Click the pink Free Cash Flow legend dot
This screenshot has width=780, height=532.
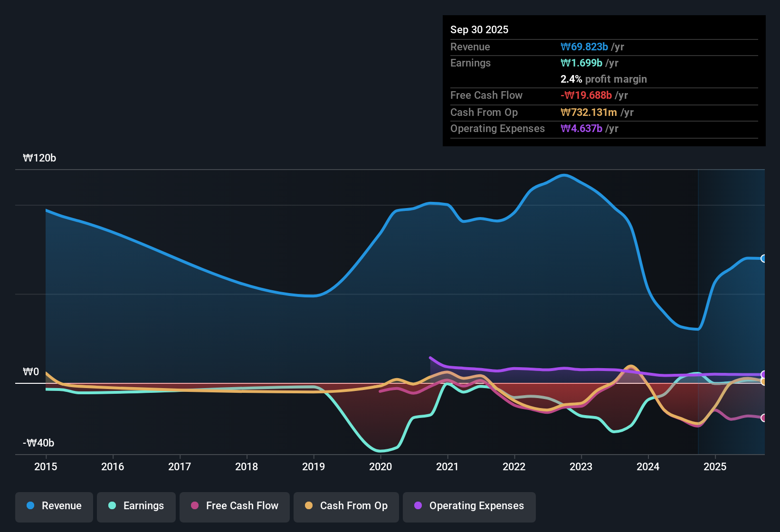pos(195,506)
